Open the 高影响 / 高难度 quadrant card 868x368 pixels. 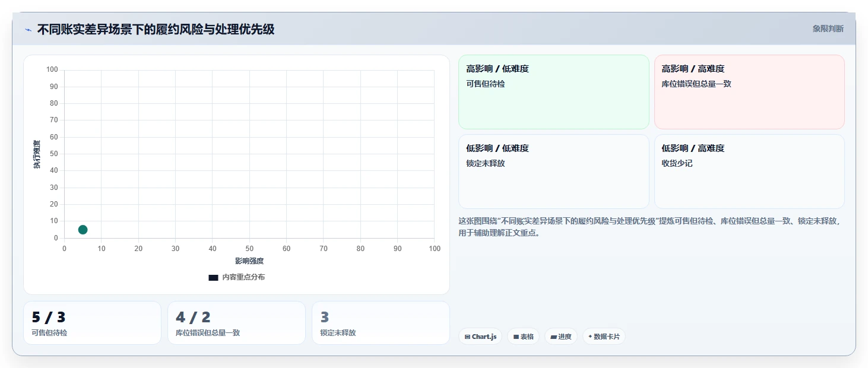point(749,92)
